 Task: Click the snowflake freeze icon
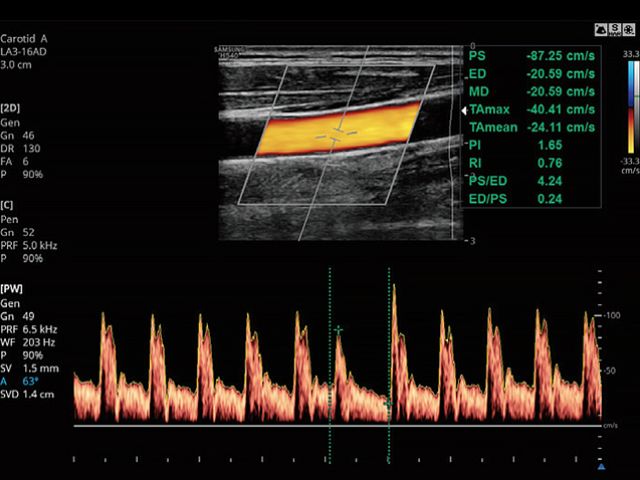click(x=629, y=31)
